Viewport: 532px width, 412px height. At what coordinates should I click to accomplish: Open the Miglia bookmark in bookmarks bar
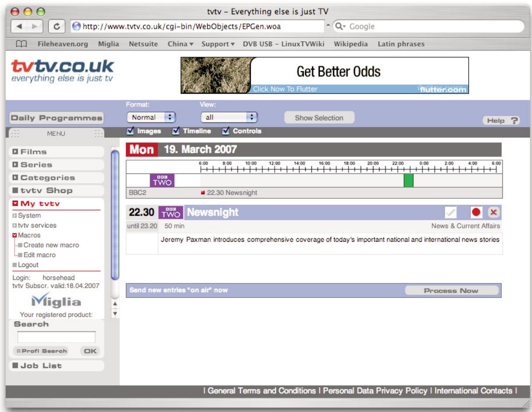point(108,44)
